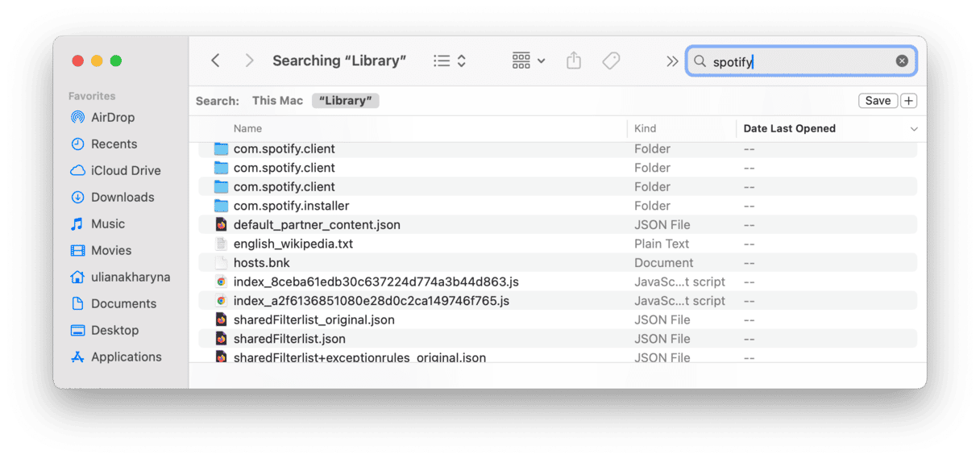Select iCloud Drive in Favorites

point(126,171)
